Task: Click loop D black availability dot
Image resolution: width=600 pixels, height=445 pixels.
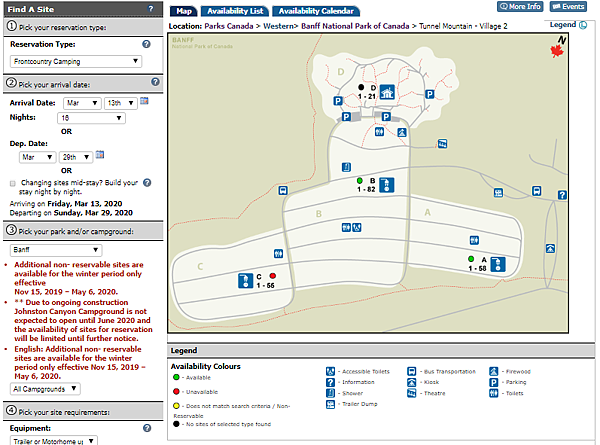Action: pos(361,87)
